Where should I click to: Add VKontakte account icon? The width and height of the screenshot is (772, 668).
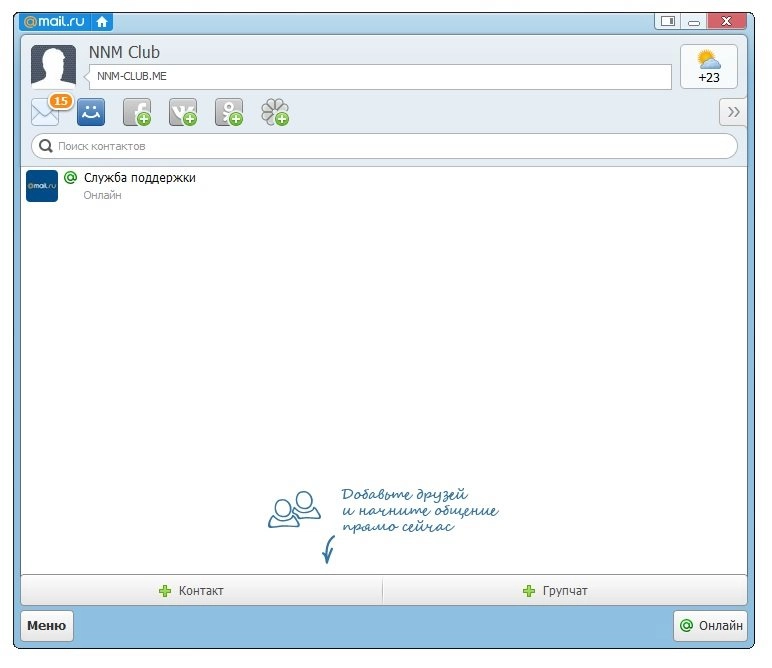pos(183,112)
